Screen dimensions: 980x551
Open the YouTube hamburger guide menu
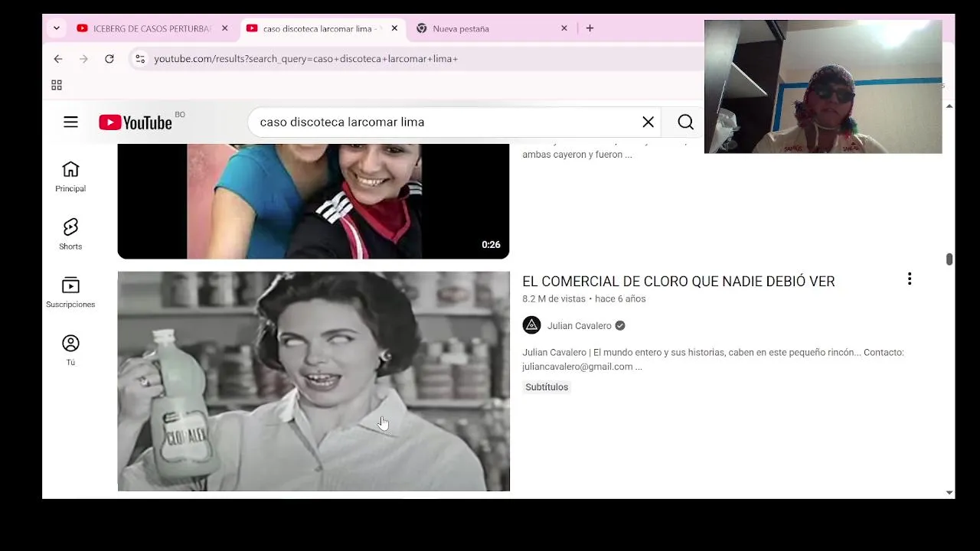(x=70, y=122)
